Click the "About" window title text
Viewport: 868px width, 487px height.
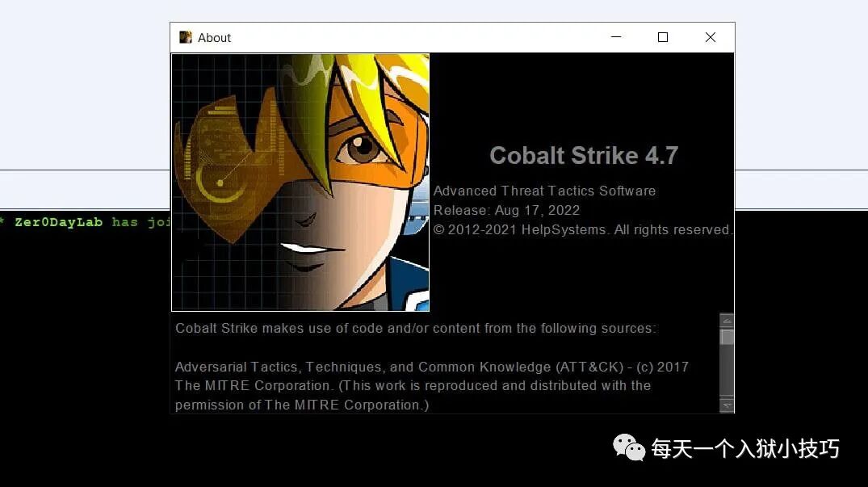click(214, 38)
